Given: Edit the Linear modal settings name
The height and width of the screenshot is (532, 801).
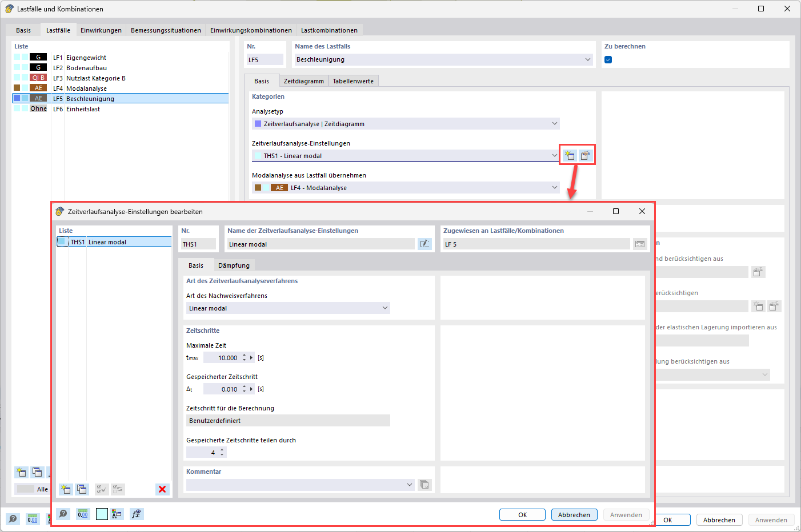Looking at the screenshot, I should 424,244.
